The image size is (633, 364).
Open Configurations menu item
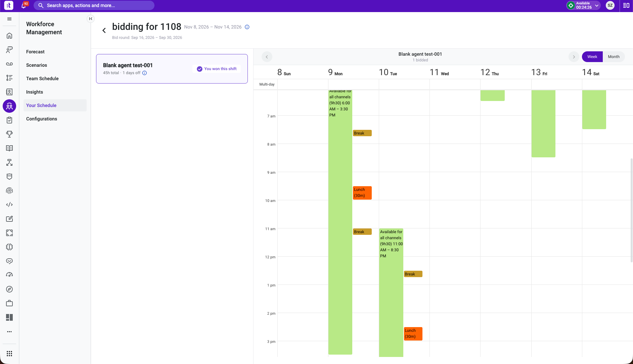pos(42,119)
